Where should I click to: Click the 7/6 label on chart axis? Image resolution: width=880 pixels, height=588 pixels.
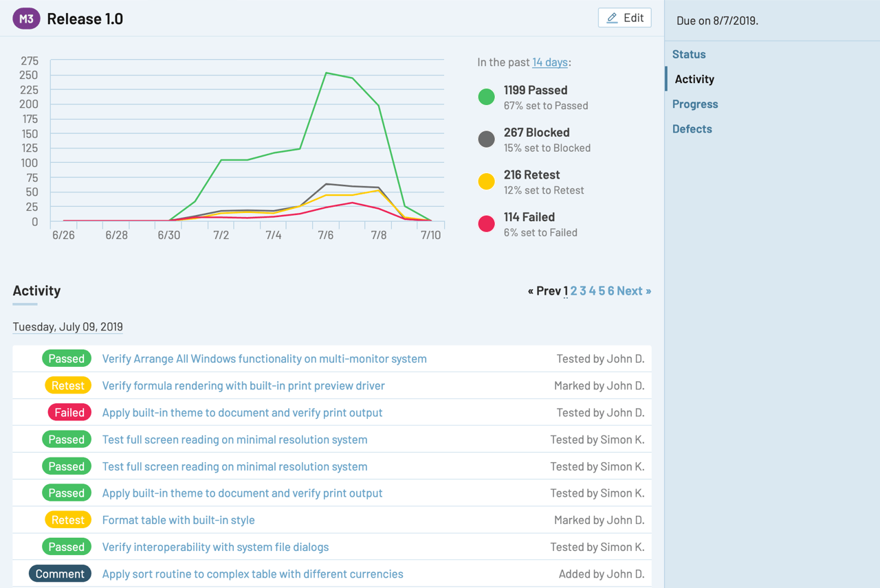326,235
